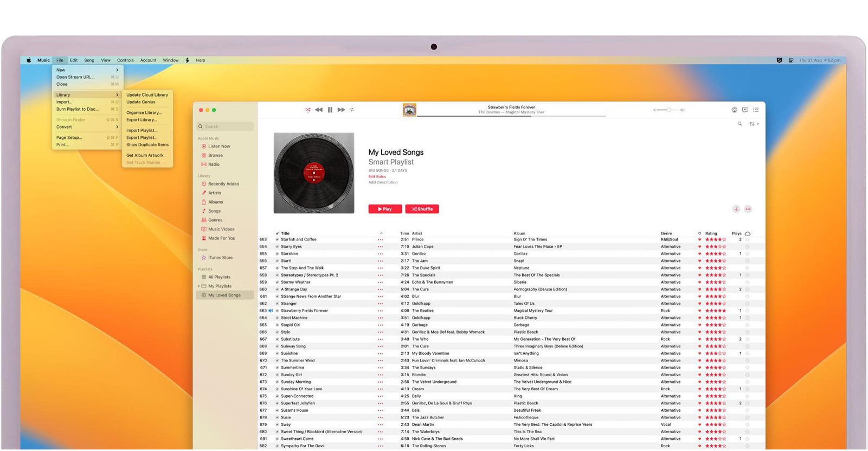Image resolution: width=868 pixels, height=451 pixels.
Task: Open Radio in the sidebar
Action: click(x=214, y=164)
